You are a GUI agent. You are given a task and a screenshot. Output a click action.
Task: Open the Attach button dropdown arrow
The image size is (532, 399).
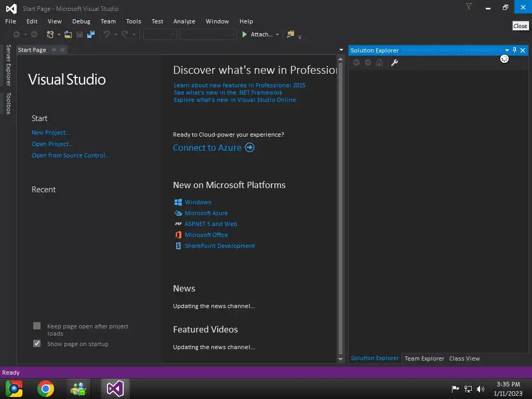277,35
